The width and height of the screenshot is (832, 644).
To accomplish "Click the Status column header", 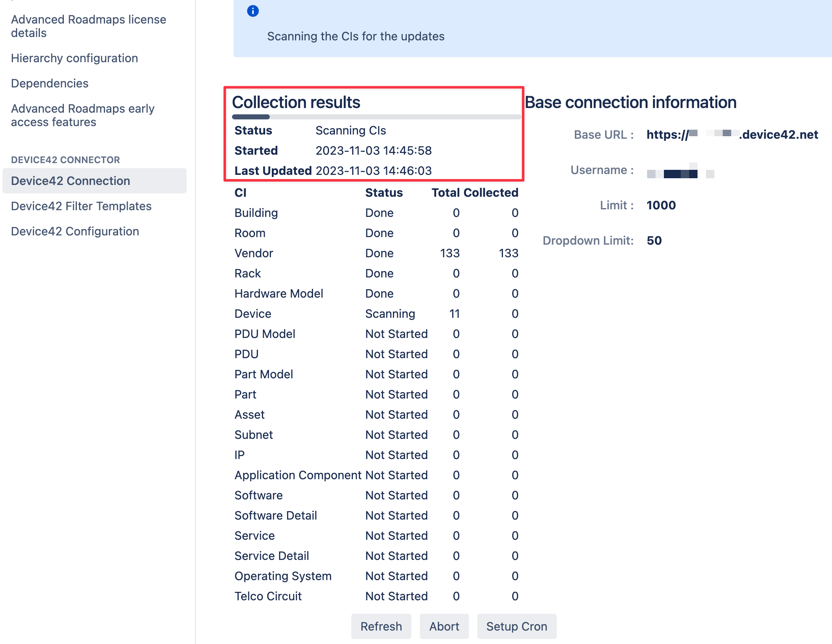I will click(x=383, y=192).
